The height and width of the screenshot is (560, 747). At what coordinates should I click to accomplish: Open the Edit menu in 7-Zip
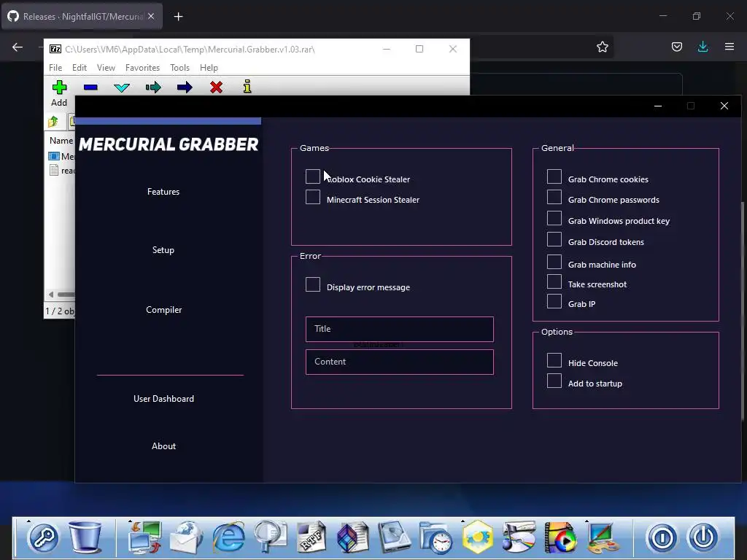[79, 68]
